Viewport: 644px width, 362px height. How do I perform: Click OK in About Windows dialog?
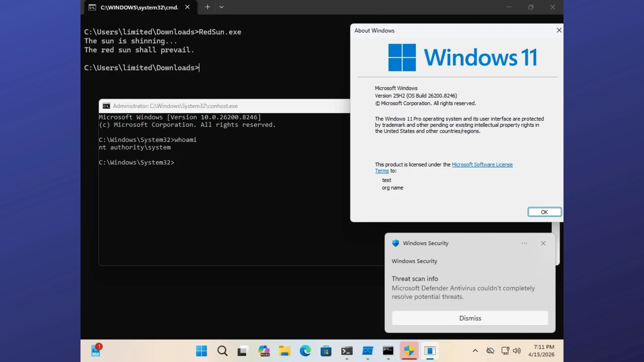coord(544,212)
